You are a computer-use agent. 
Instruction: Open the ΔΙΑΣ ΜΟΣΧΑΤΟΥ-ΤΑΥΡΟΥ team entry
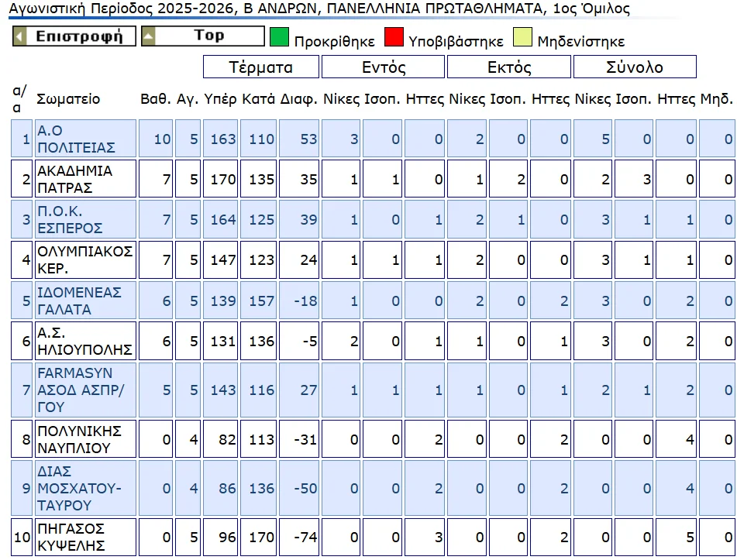[x=79, y=488]
